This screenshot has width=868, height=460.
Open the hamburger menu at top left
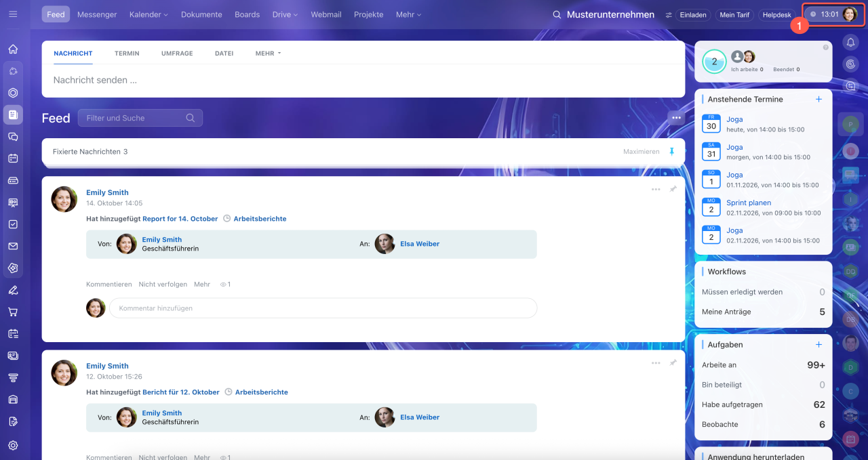(14, 14)
